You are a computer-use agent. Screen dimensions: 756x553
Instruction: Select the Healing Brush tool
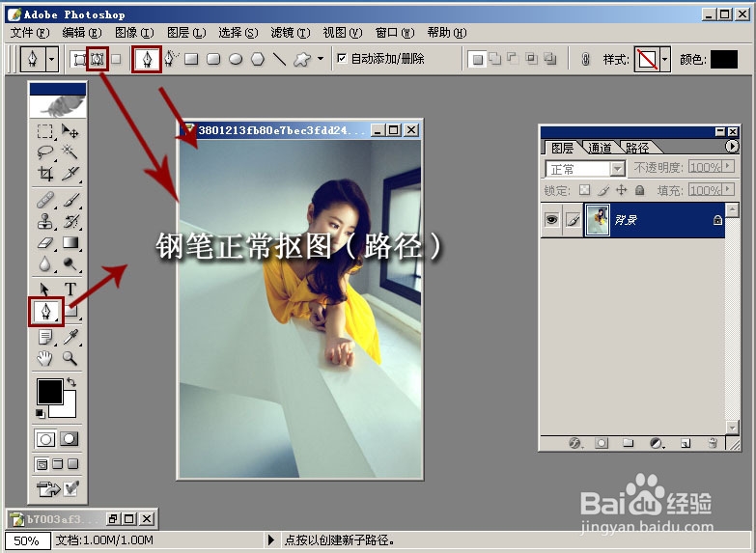(44, 200)
